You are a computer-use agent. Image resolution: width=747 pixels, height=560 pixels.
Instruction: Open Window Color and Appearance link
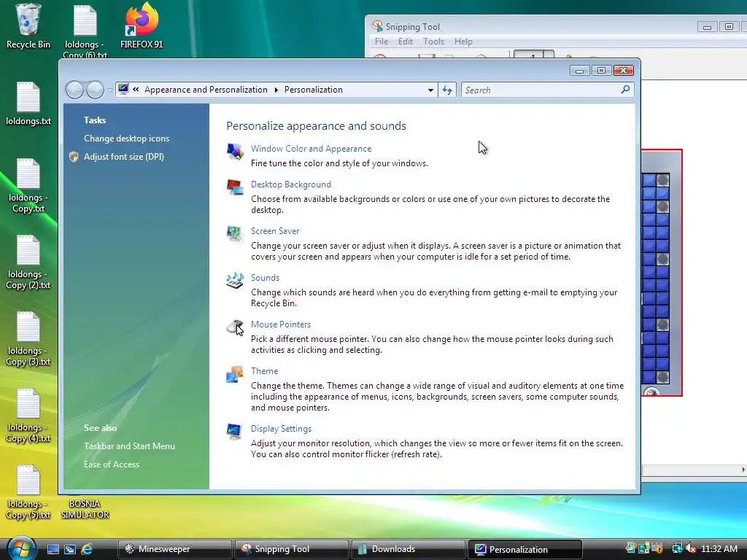pyautogui.click(x=311, y=149)
